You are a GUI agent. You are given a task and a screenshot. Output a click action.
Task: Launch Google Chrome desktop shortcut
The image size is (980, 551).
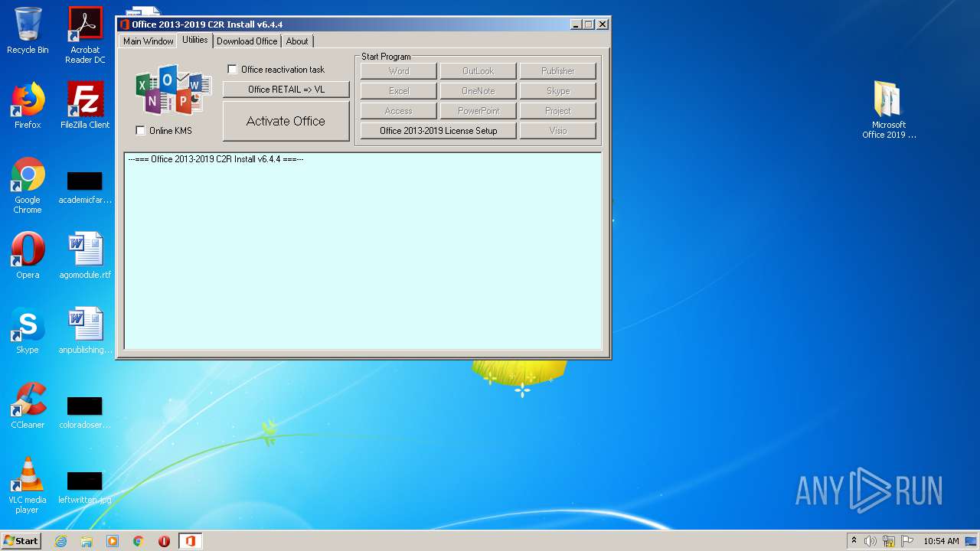28,185
